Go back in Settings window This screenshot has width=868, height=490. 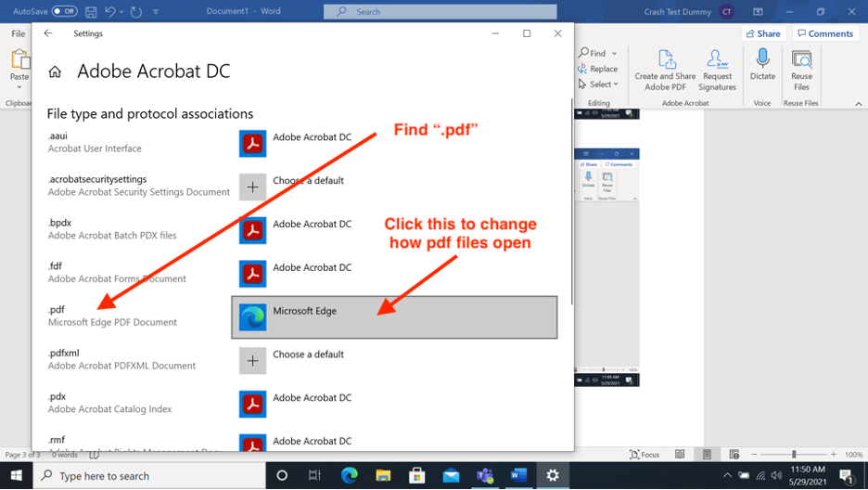48,33
